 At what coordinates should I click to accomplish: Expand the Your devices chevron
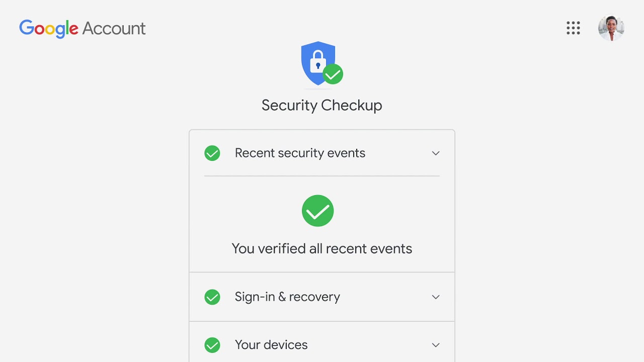click(x=436, y=345)
